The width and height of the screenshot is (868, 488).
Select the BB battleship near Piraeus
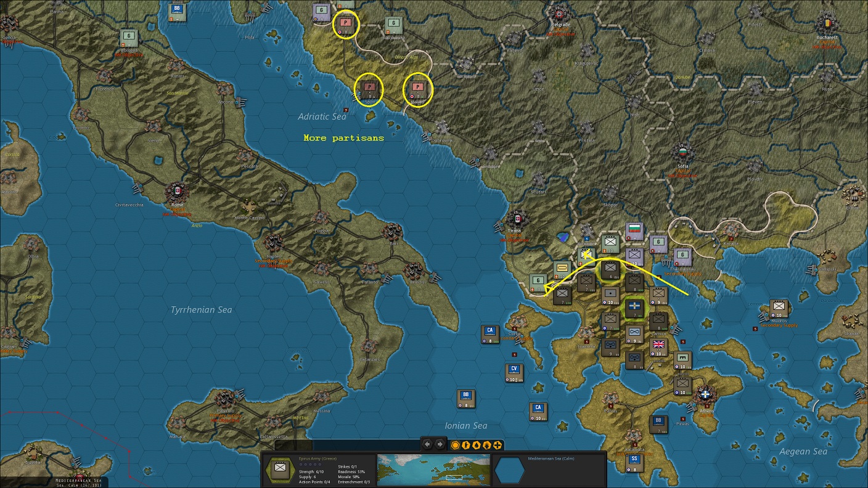(658, 424)
